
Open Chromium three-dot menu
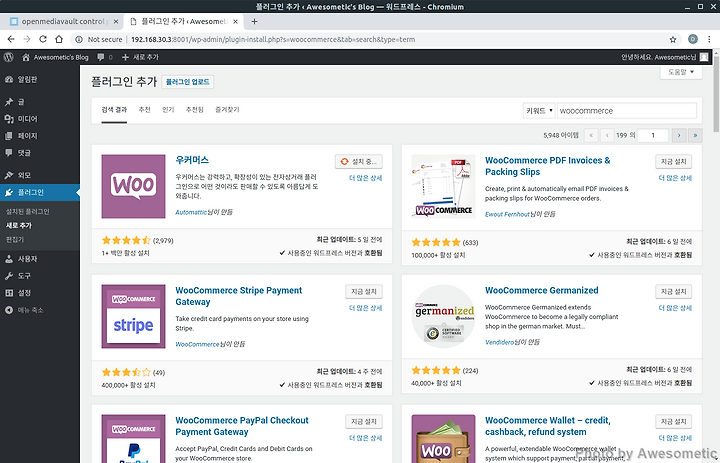[709, 40]
